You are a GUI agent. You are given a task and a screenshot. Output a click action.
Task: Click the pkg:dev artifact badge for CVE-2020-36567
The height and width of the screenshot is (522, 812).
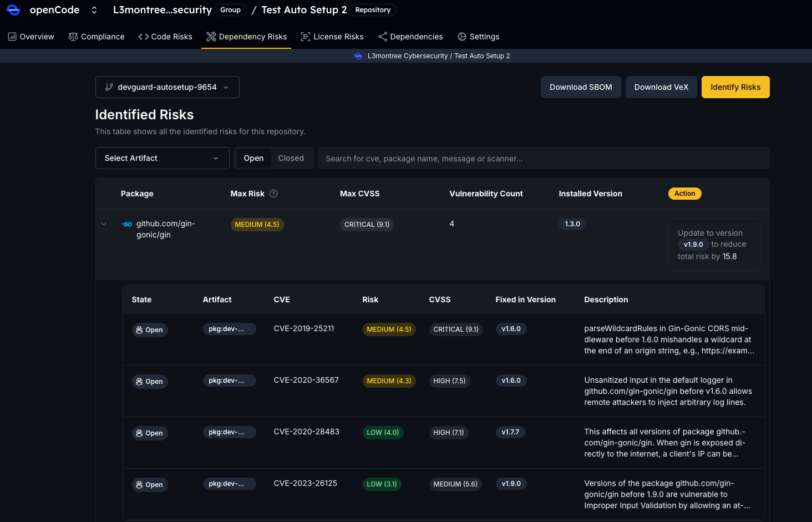pyautogui.click(x=229, y=381)
